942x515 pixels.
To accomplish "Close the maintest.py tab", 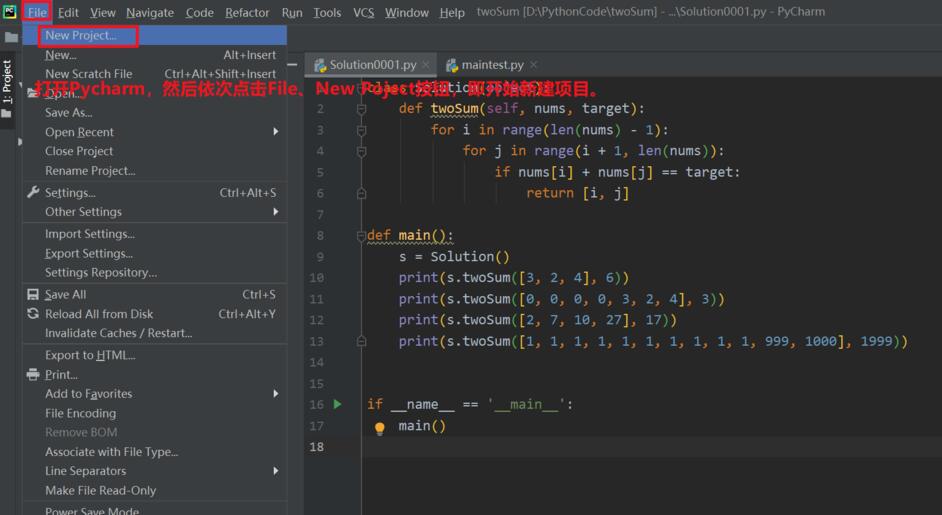I will click(x=533, y=64).
